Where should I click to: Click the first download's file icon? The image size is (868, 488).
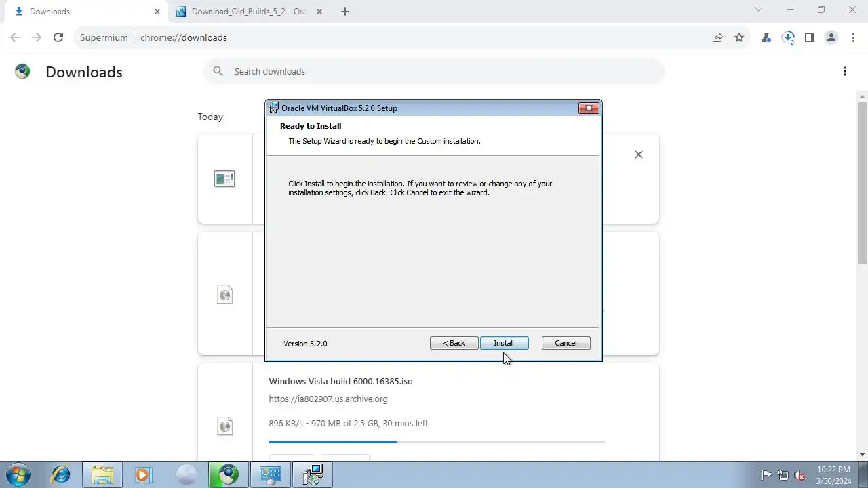(x=224, y=179)
